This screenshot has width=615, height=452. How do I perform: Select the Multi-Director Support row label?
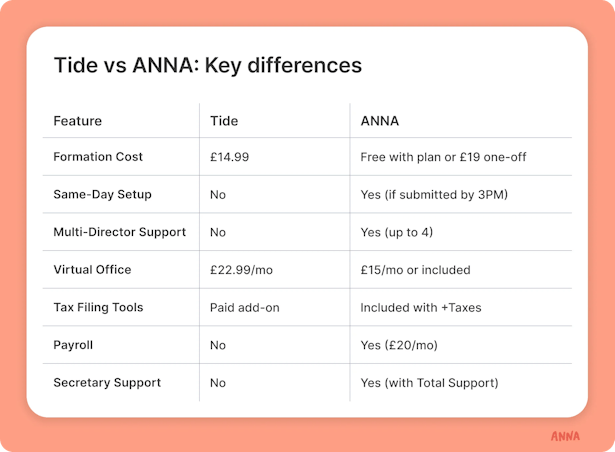(120, 232)
